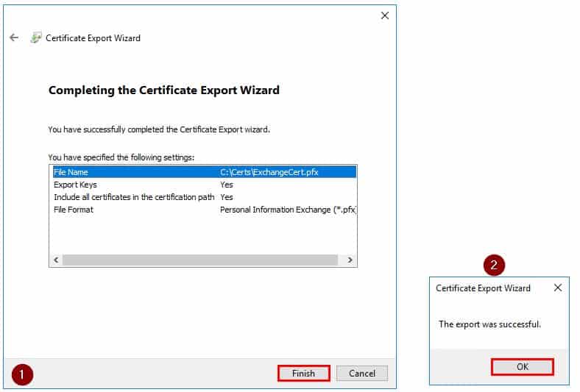The image size is (580, 392).
Task: Click the 'Completing the Certificate Export Wizard' heading
Action: click(x=164, y=90)
